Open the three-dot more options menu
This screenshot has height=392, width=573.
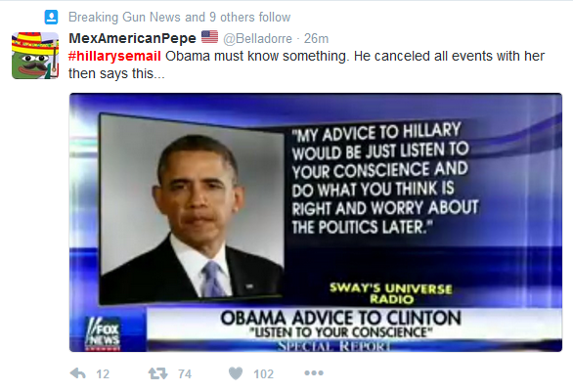point(314,373)
